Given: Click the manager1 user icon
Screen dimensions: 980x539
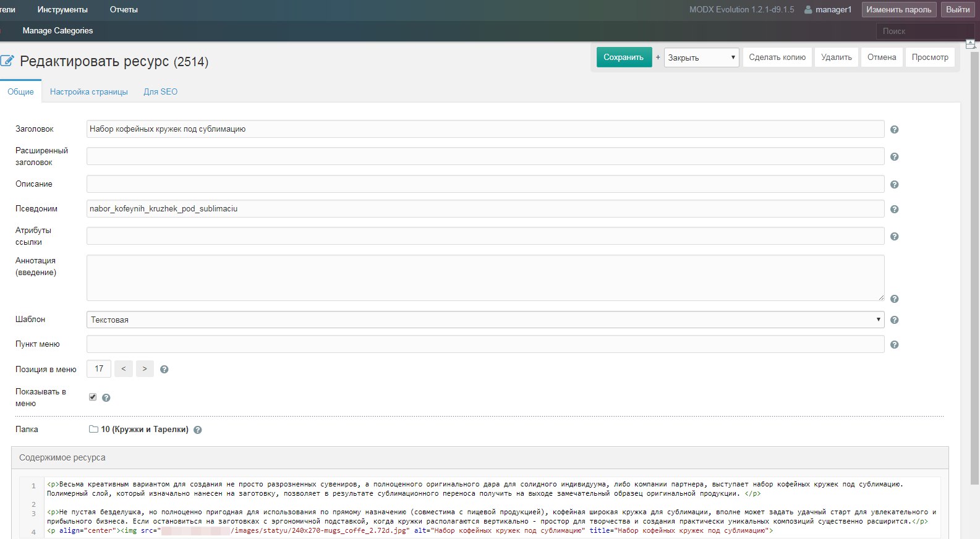Looking at the screenshot, I should [808, 10].
